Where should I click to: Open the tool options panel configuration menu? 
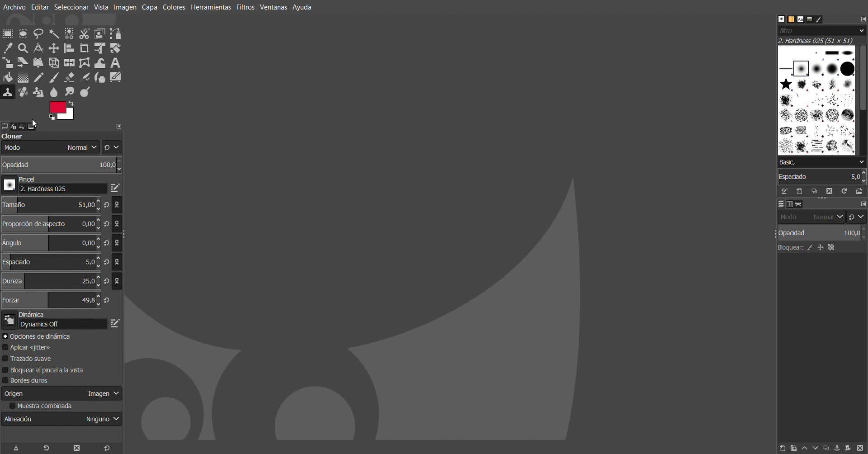point(119,126)
